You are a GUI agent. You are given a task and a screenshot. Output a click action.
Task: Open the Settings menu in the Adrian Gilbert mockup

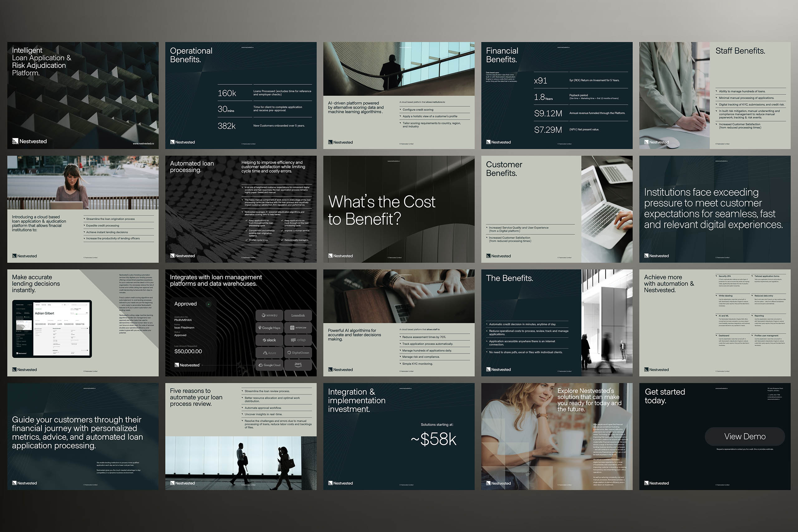coord(50,305)
